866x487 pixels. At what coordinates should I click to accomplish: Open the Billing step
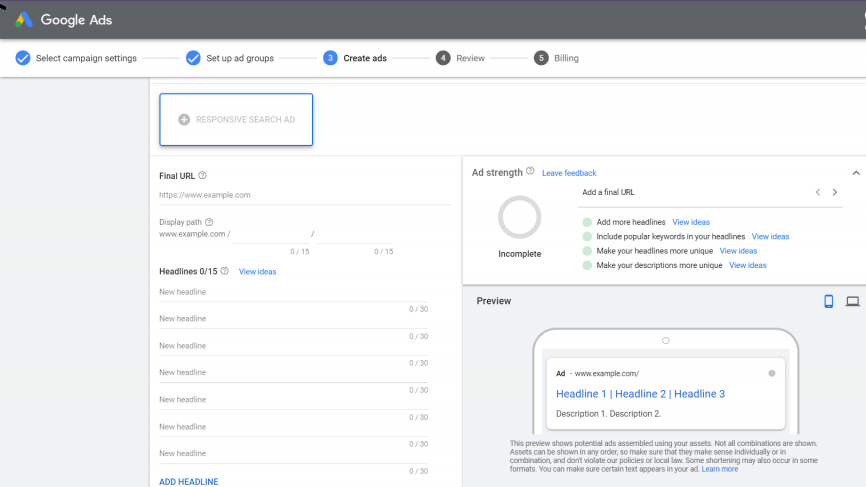(556, 58)
